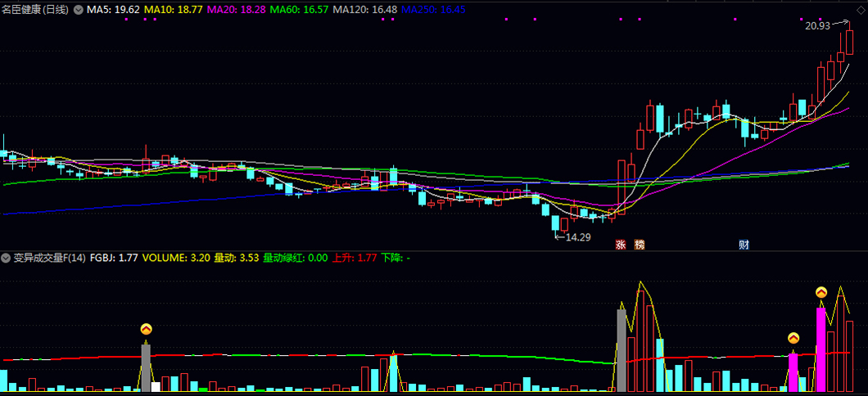
Task: Click the MA20: 18.28 label
Action: click(236, 9)
